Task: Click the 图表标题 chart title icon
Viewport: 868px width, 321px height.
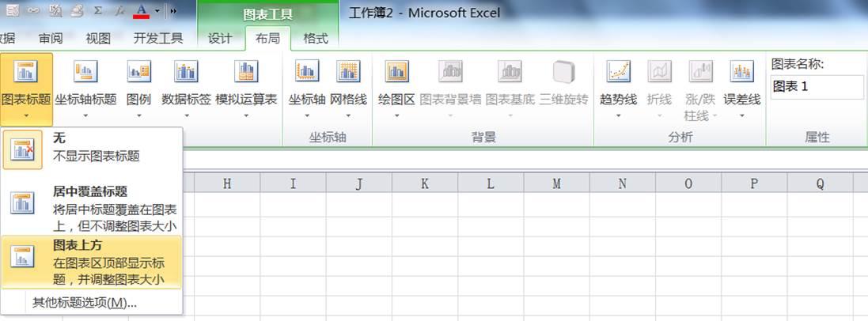Action: (26, 72)
